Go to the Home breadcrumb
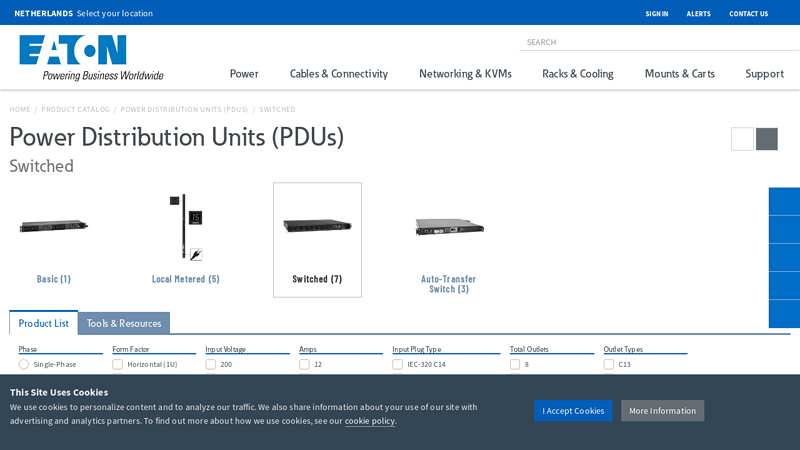Screen dimensions: 800x450 click(x=20, y=109)
